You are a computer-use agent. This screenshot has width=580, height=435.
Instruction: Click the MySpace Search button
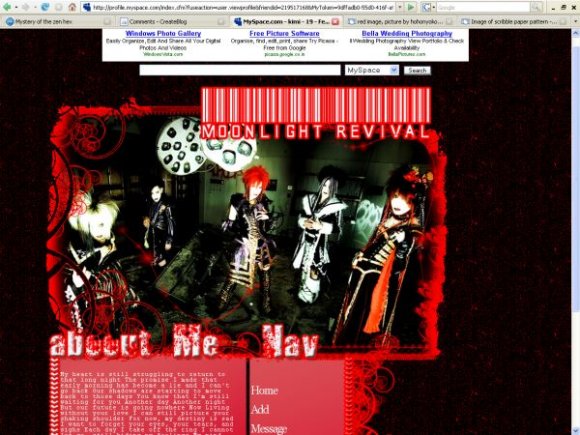tap(417, 70)
